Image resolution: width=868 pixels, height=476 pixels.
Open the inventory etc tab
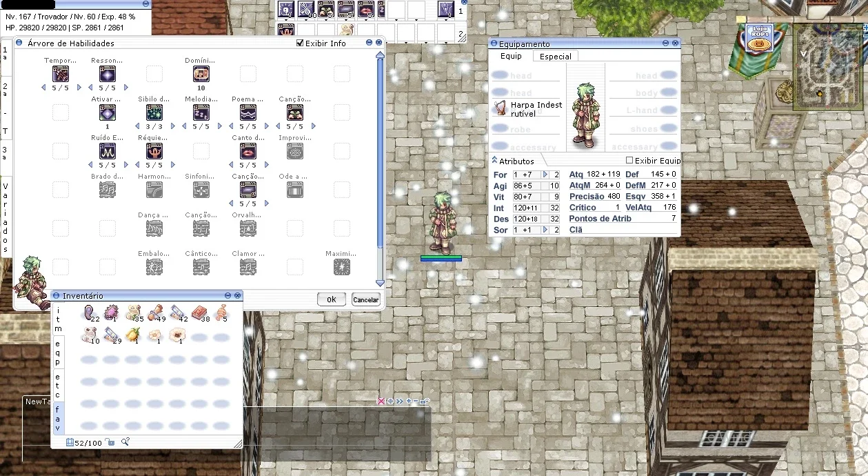(58, 386)
